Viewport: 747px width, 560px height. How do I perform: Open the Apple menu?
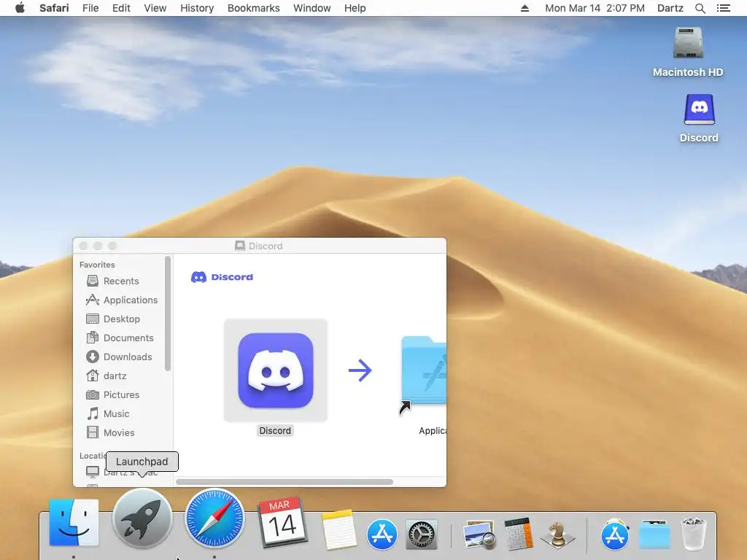pyautogui.click(x=20, y=8)
